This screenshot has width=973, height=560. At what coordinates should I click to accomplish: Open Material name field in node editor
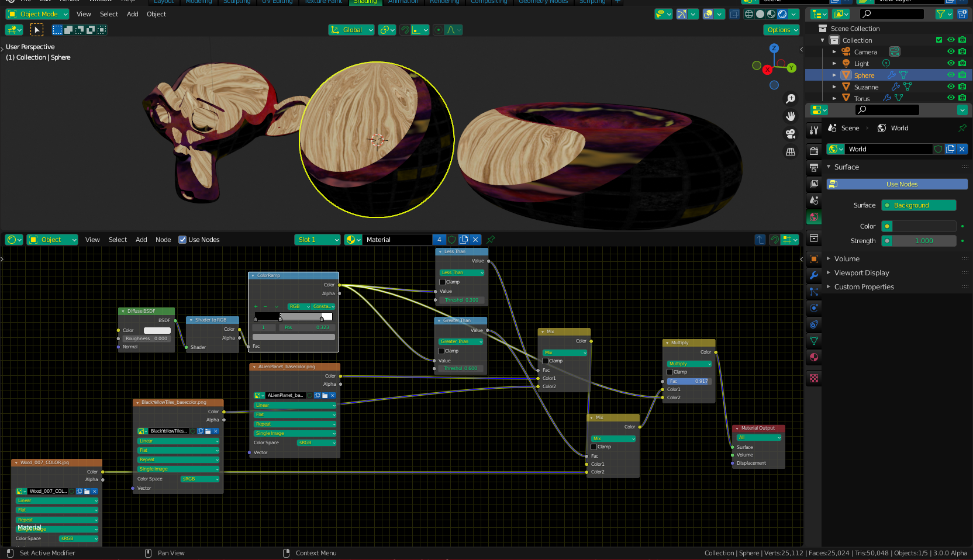click(x=398, y=240)
